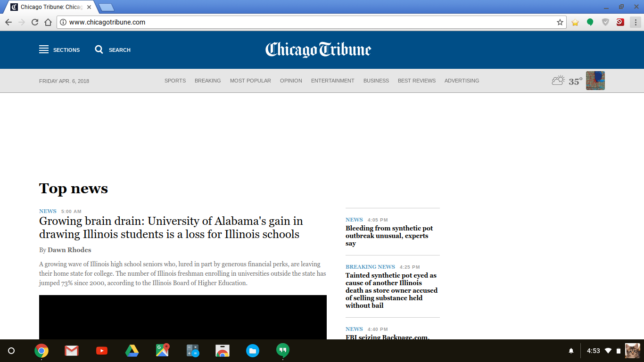This screenshot has width=644, height=362.
Task: Open the Tainted synthetic pot eyed story
Action: tap(392, 290)
